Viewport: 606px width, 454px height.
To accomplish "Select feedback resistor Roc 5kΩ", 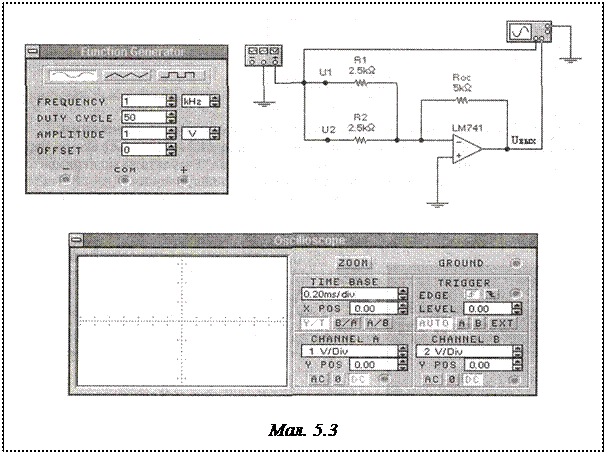I will pos(462,100).
